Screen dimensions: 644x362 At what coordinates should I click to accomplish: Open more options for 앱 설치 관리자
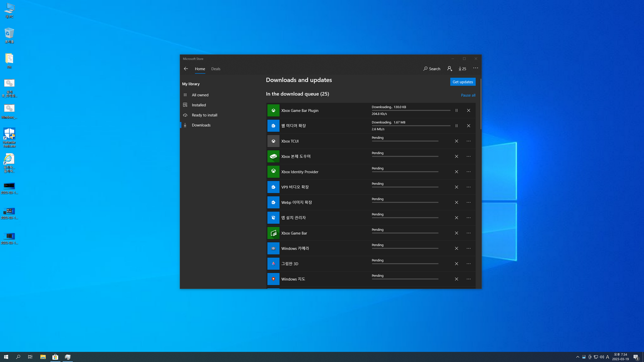(x=469, y=218)
